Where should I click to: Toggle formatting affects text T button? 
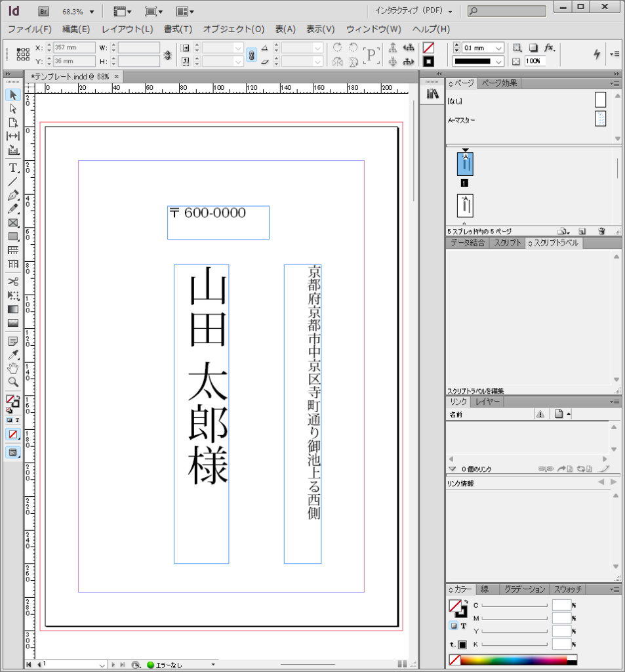click(x=463, y=626)
